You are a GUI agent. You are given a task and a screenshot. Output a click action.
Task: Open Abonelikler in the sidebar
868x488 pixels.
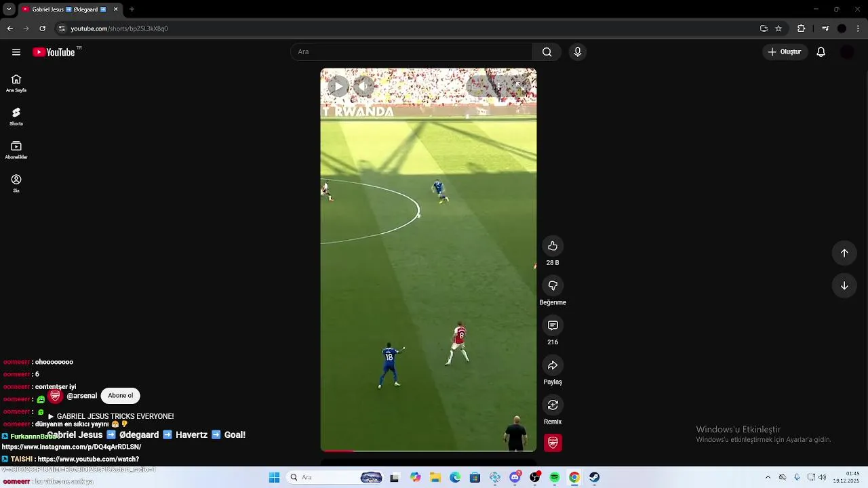click(16, 150)
